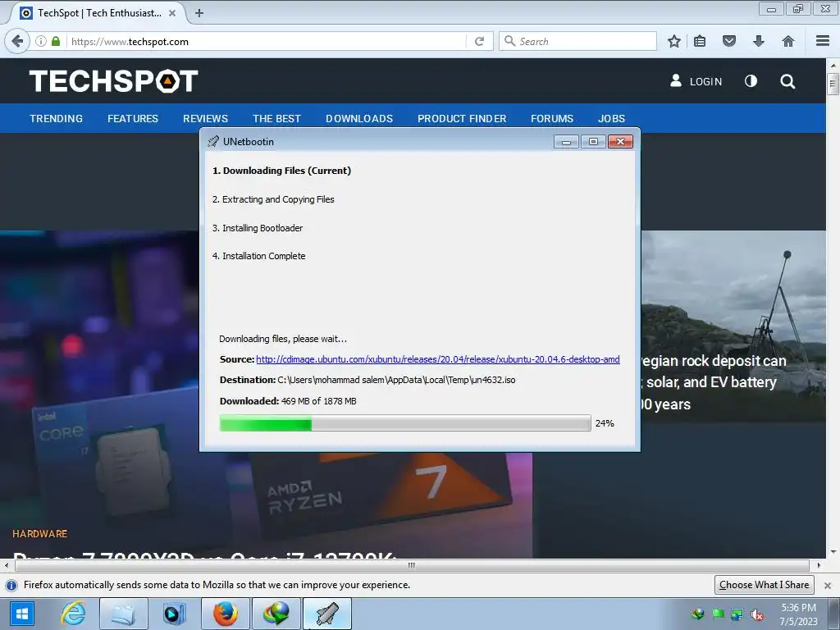This screenshot has width=840, height=630.
Task: Click green flag Action Center tray icon
Action: [718, 614]
